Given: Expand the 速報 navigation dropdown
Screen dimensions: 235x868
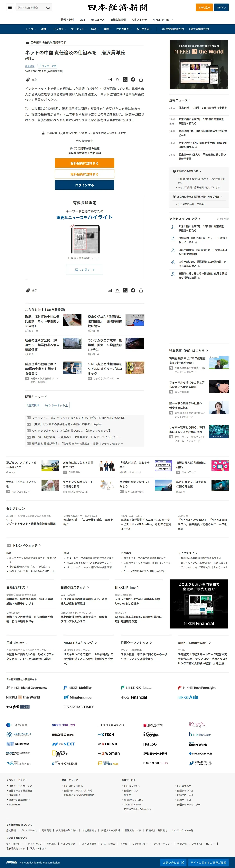Looking at the screenshot, I should (45, 29).
